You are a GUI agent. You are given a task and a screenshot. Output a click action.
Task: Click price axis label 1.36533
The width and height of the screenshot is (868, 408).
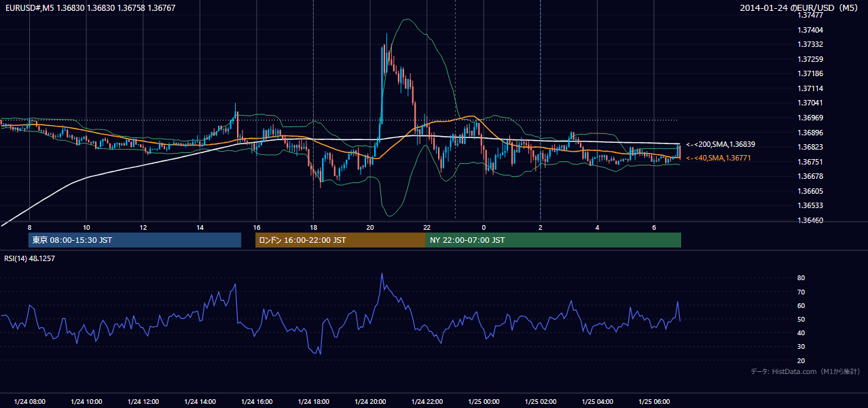point(810,205)
